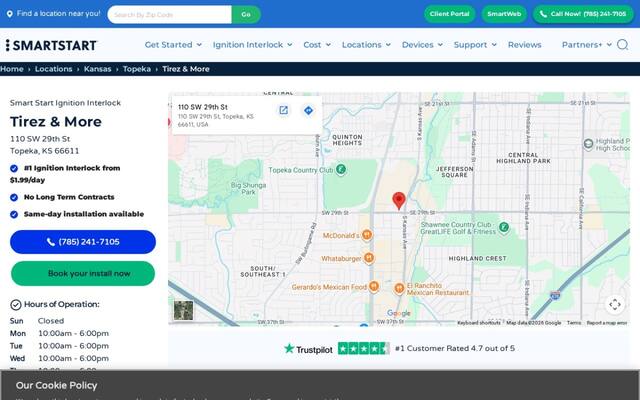
Task: Click the red map location marker
Action: pos(399,201)
